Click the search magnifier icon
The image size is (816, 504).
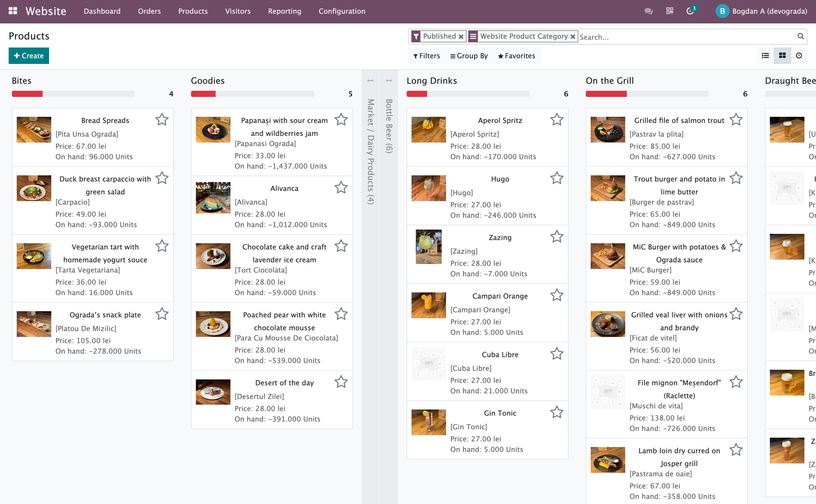pyautogui.click(x=801, y=36)
